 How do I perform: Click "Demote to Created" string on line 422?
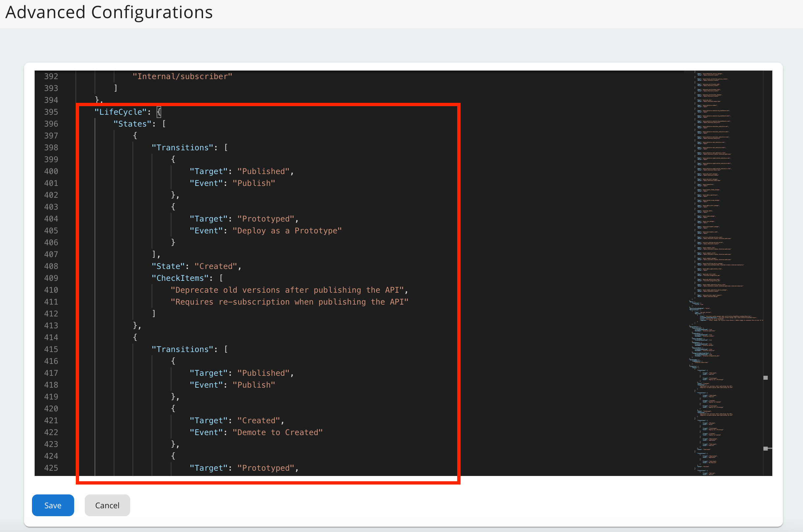[x=278, y=432]
